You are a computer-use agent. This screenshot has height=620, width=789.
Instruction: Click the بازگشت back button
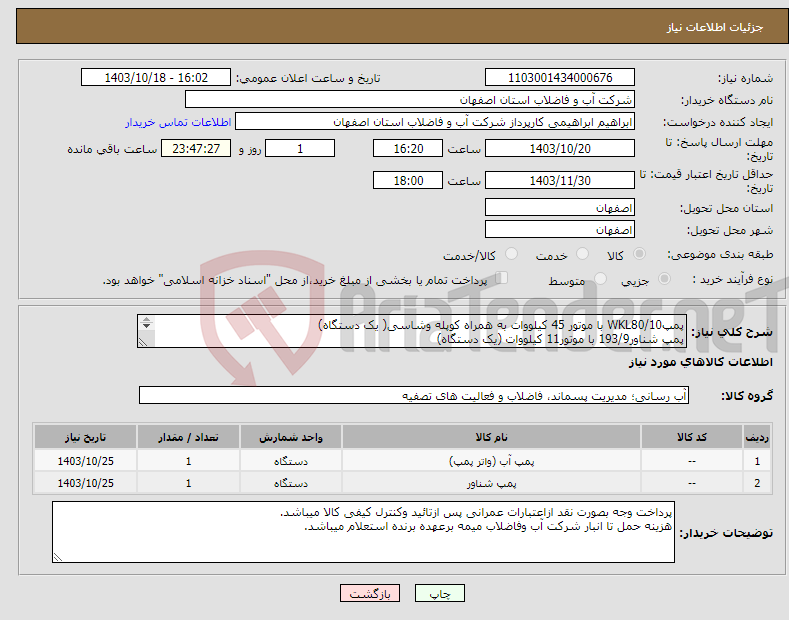tap(370, 593)
